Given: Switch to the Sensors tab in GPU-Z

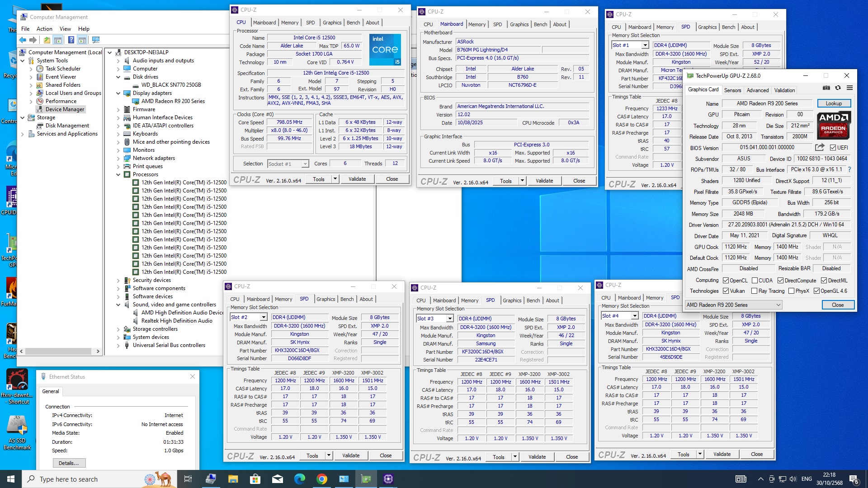Looking at the screenshot, I should [x=732, y=90].
